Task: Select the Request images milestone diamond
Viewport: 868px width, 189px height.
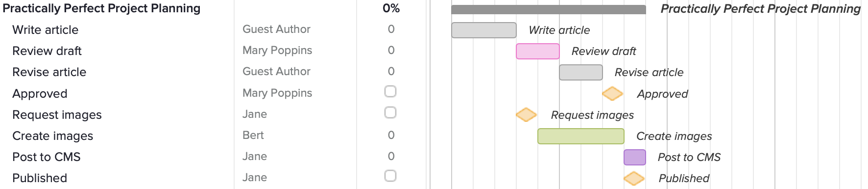Action: [526, 114]
